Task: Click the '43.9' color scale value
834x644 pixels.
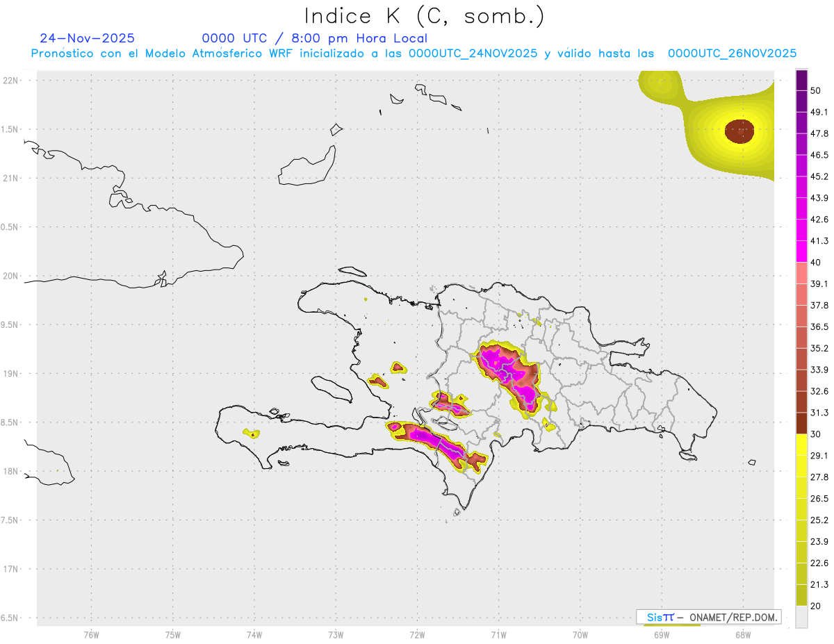Action: click(x=819, y=198)
